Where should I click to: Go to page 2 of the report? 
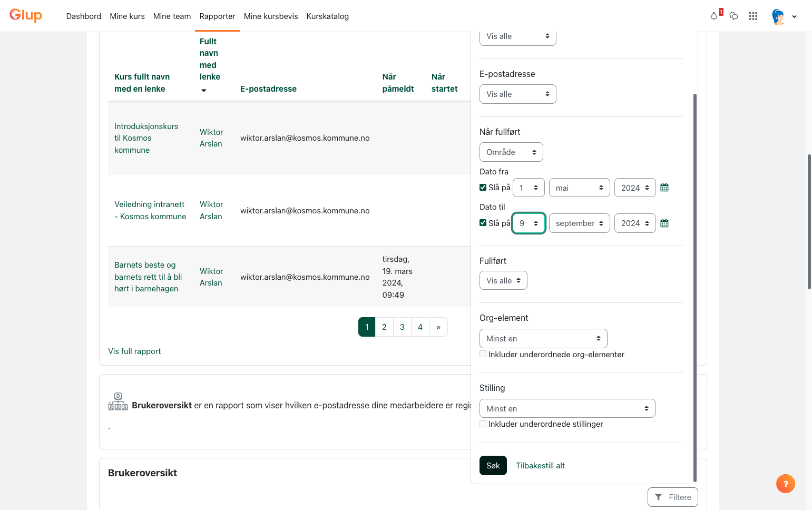click(384, 327)
